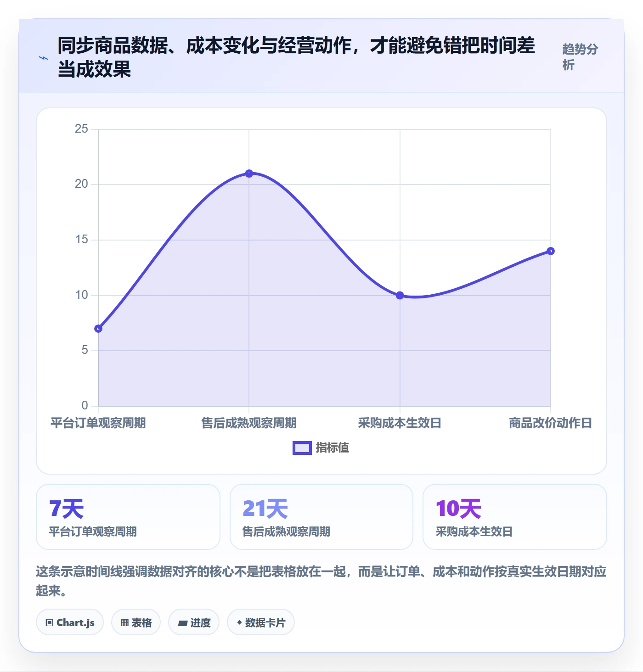Select the 售后成熟观察周期 peak data point
643x672 pixels.
[249, 174]
